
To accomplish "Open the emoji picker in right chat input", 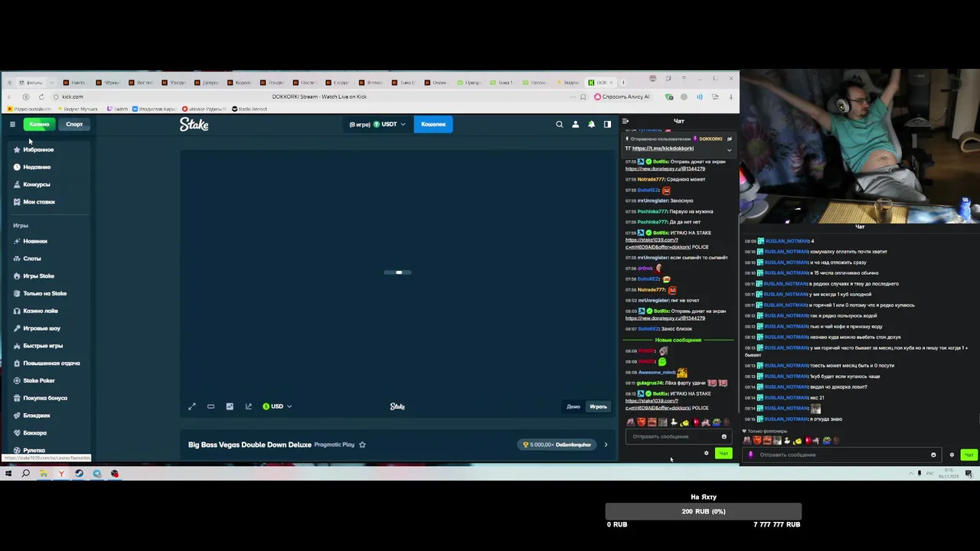I will click(933, 455).
